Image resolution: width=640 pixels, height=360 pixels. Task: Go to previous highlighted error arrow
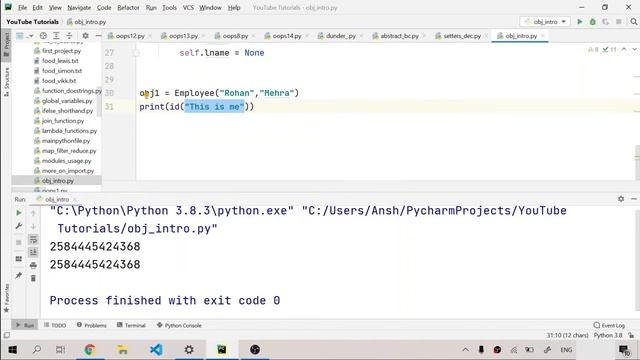[x=624, y=49]
